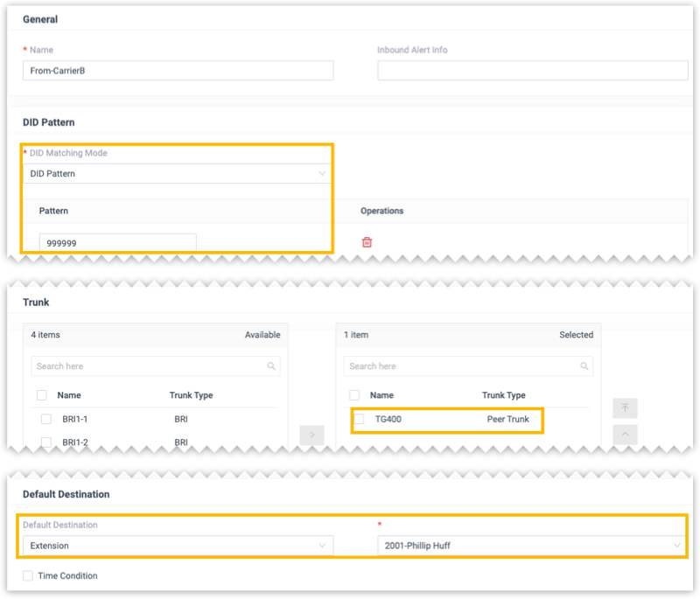Move selected trunk up one position
The width and height of the screenshot is (700, 599).
click(625, 434)
